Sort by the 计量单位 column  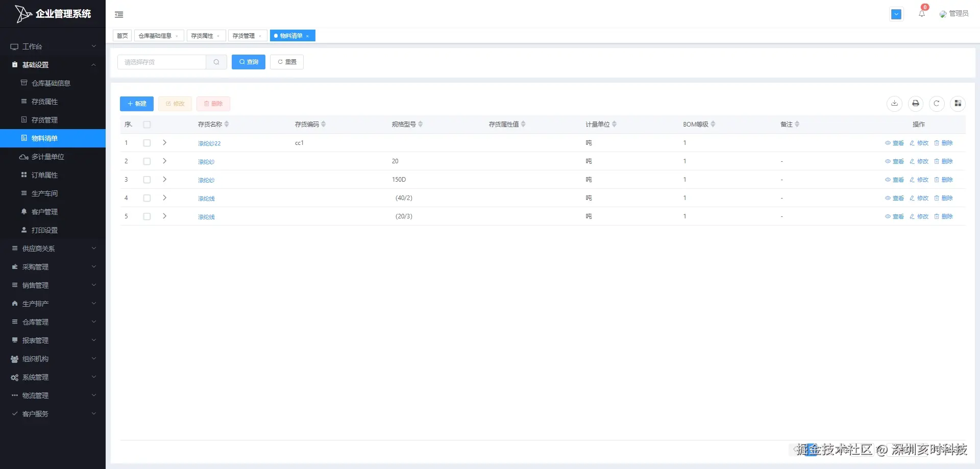(615, 125)
